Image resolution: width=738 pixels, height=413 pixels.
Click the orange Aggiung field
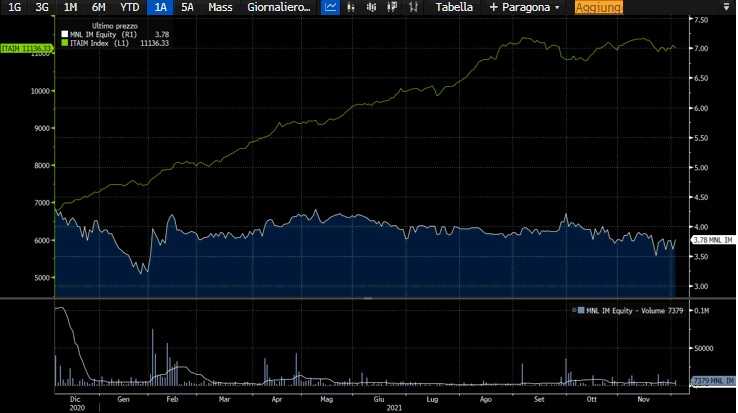point(599,8)
